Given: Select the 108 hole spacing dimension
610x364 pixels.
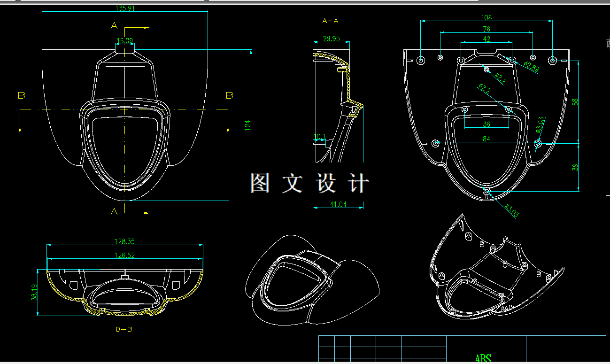Looking at the screenshot, I should 486,18.
